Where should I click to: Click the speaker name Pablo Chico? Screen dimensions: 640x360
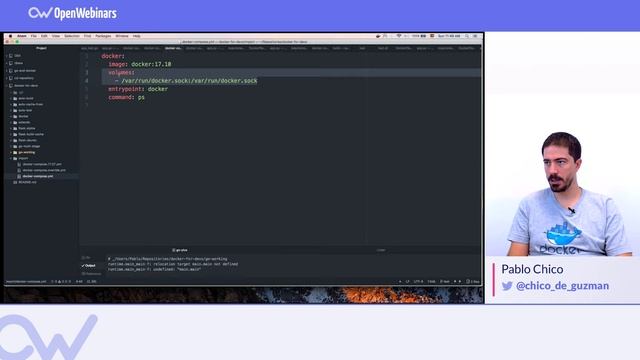(x=532, y=269)
